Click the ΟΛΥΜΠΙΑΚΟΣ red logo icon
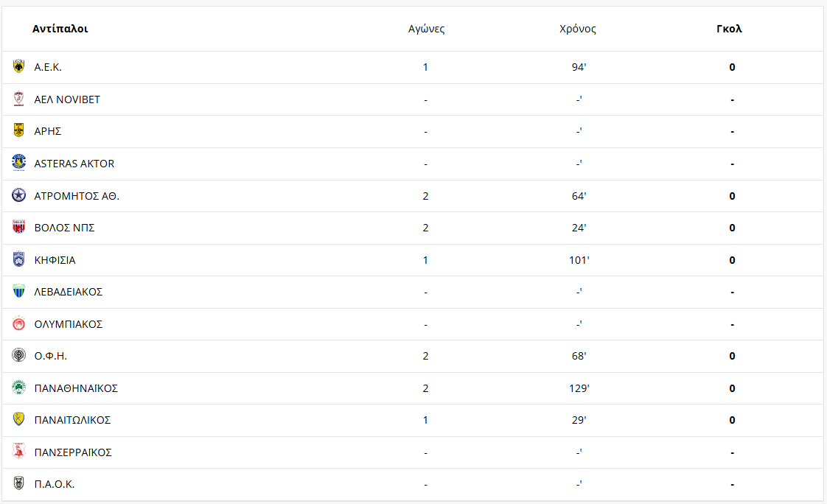827x504 pixels. (18, 323)
